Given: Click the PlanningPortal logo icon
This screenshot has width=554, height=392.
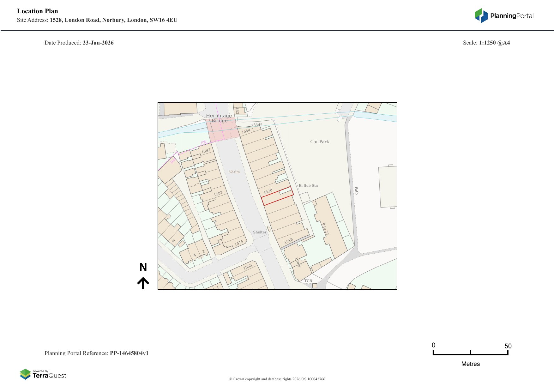Looking at the screenshot, I should pos(481,15).
